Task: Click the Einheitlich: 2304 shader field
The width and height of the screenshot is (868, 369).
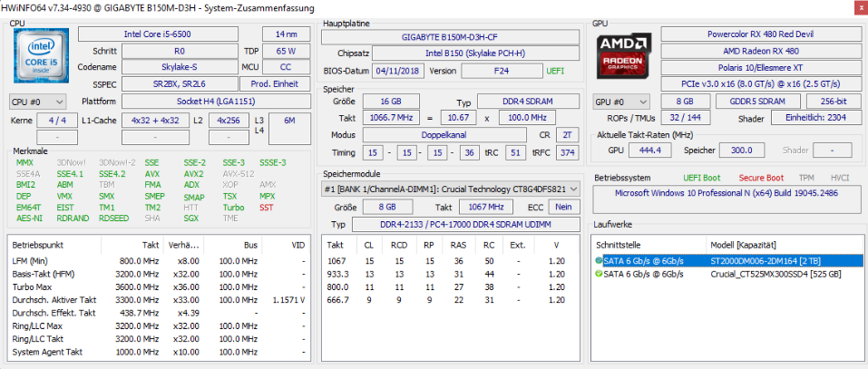Action: tap(814, 119)
